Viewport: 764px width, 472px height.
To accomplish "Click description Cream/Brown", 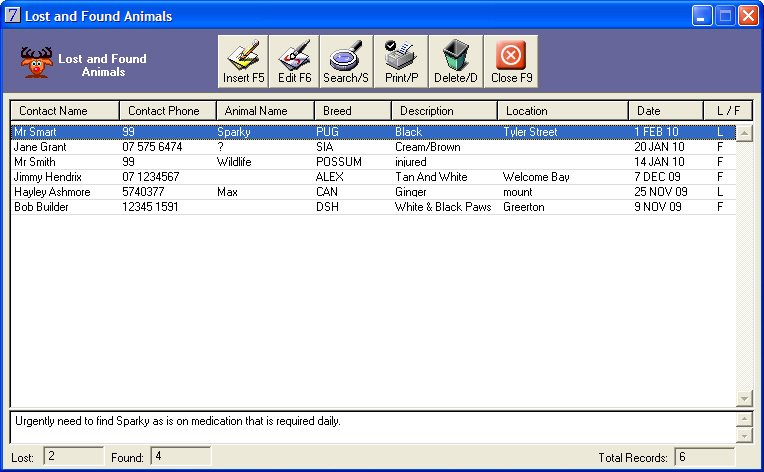I will (427, 147).
